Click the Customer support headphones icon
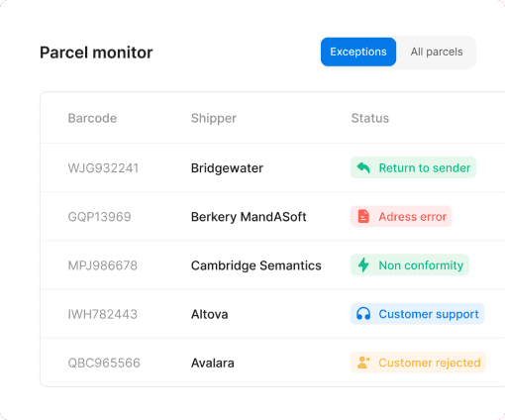 point(363,314)
